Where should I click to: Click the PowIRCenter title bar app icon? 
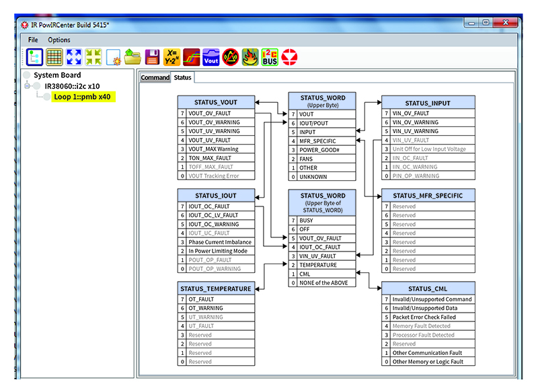pos(25,25)
